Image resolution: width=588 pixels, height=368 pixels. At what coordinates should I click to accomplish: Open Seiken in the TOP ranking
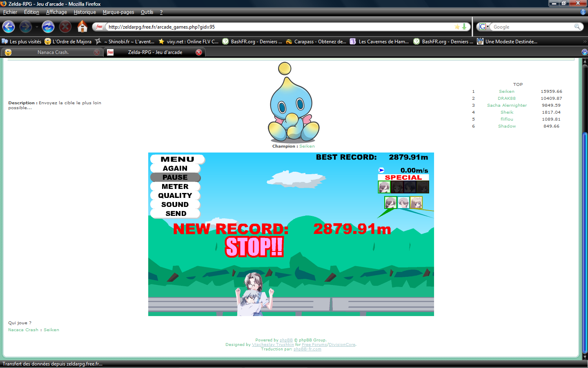coord(507,92)
